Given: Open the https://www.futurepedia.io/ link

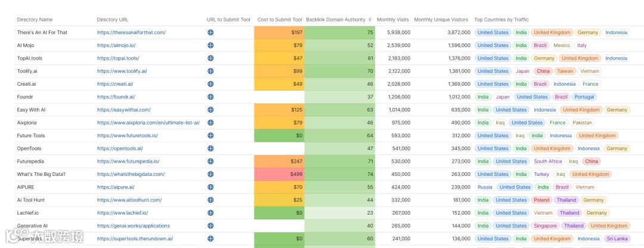Looking at the screenshot, I should click(x=128, y=162).
